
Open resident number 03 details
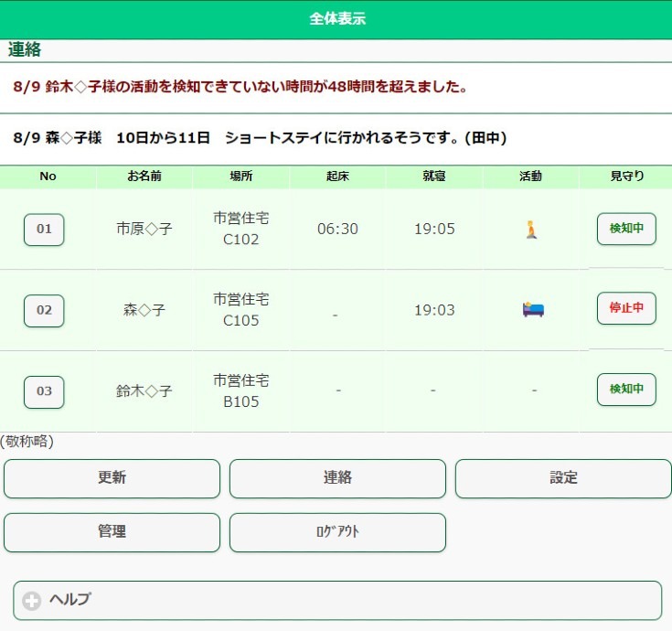(x=44, y=391)
